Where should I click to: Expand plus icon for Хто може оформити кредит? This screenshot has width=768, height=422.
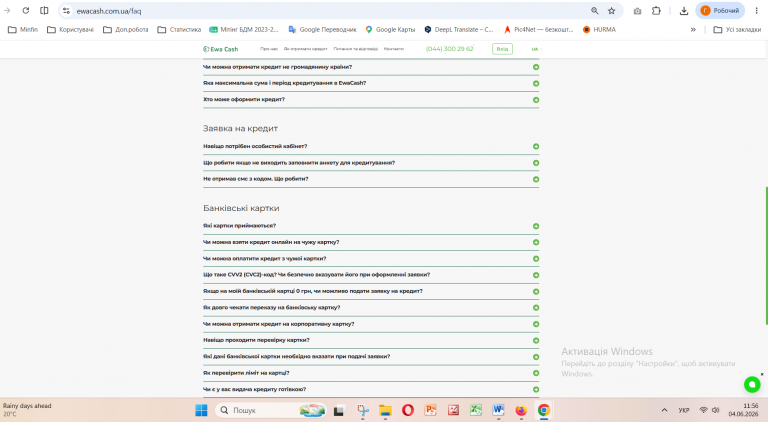pyautogui.click(x=536, y=100)
